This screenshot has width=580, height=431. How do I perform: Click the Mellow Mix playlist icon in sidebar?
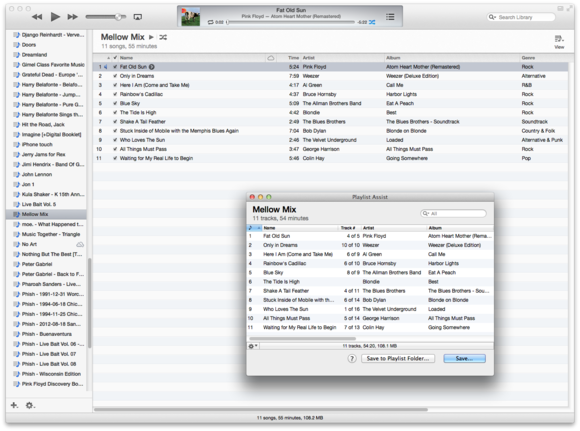coord(16,214)
